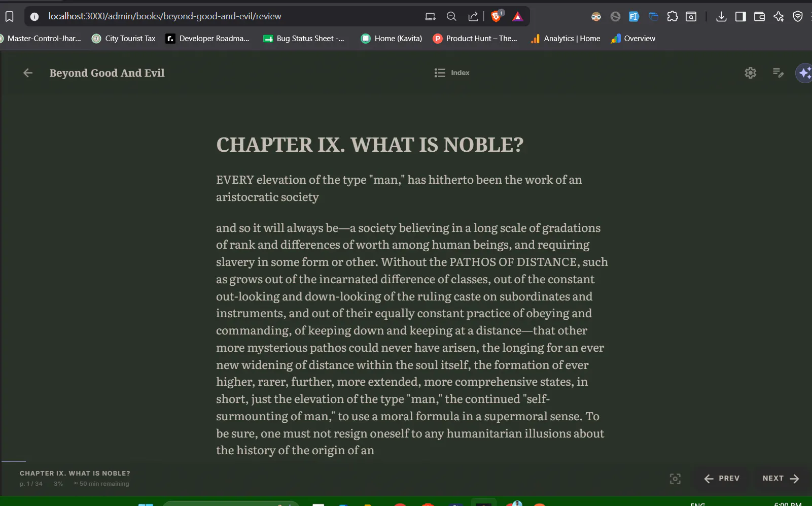The width and height of the screenshot is (812, 506).
Task: Click page indicator p. 1 / 34
Action: pos(31,484)
